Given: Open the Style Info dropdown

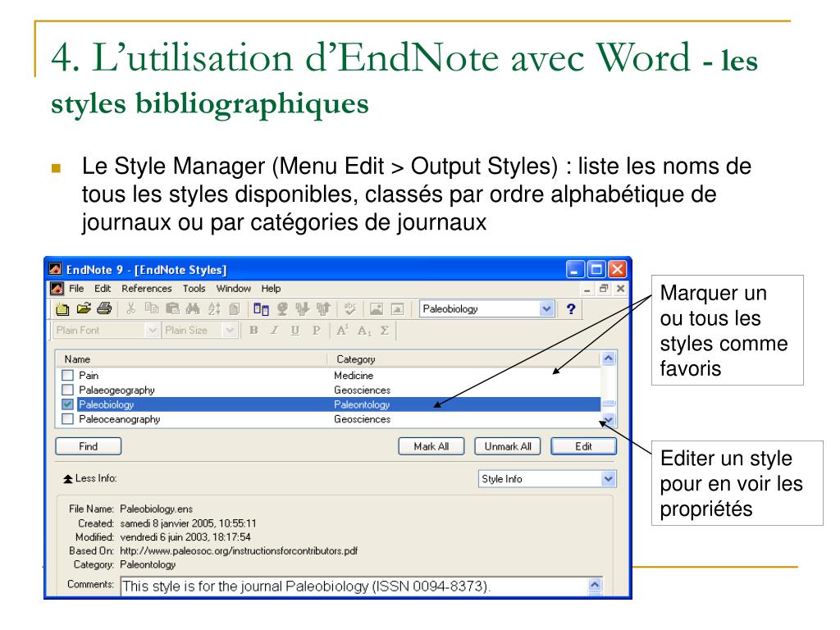Looking at the screenshot, I should tap(608, 479).
